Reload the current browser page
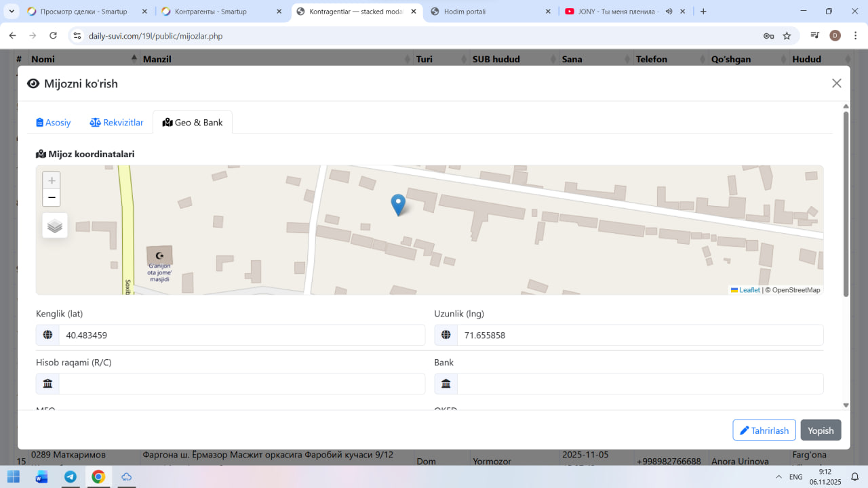868x488 pixels. pos(53,36)
